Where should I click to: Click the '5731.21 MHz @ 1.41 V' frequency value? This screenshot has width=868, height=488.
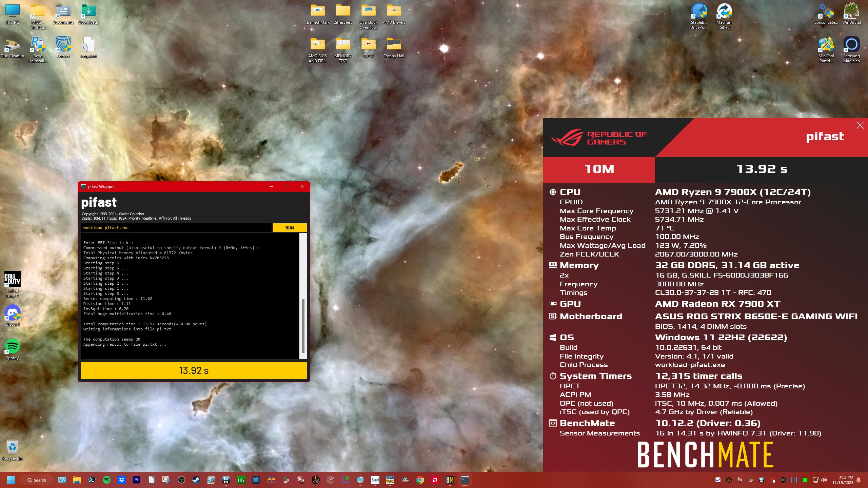click(x=696, y=211)
